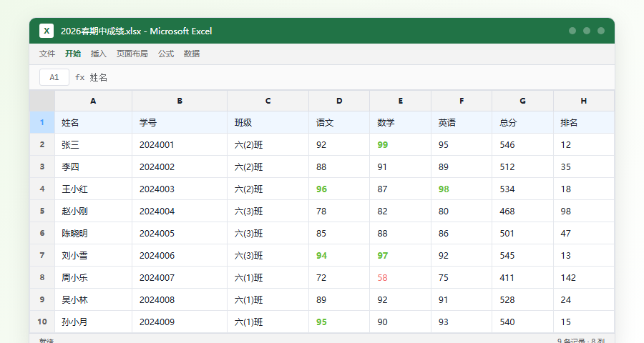The image size is (644, 343).
Task: Select the cell containing 孙小月
Action: pyautogui.click(x=93, y=322)
